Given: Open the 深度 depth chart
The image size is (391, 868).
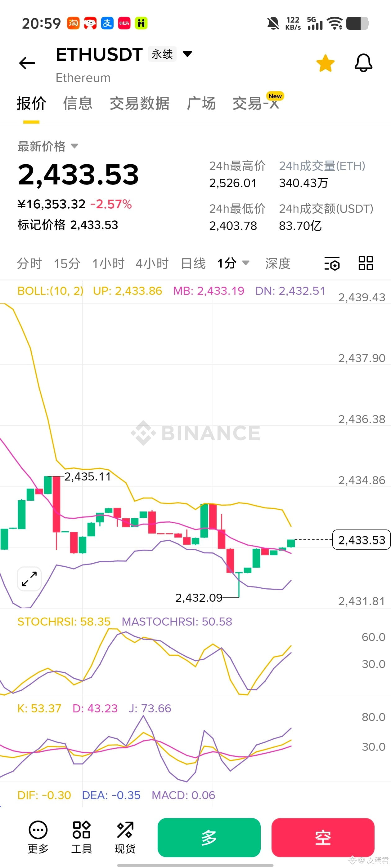Looking at the screenshot, I should click(x=278, y=263).
